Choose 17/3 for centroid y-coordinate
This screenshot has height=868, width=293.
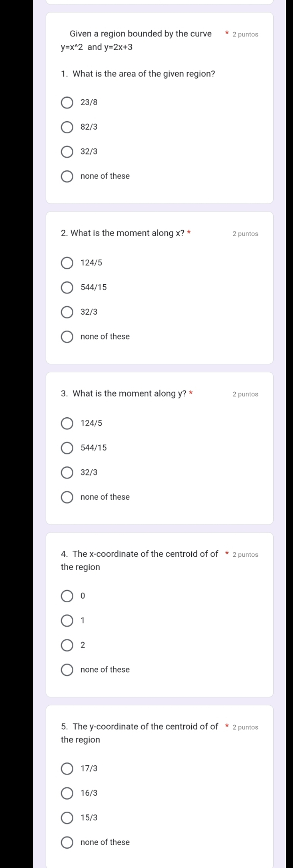pyautogui.click(x=67, y=769)
